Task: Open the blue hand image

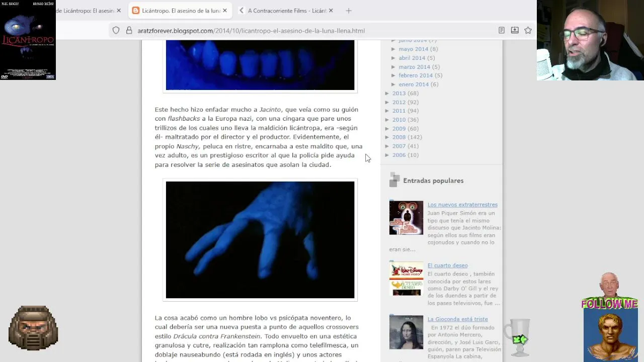Action: click(x=260, y=240)
